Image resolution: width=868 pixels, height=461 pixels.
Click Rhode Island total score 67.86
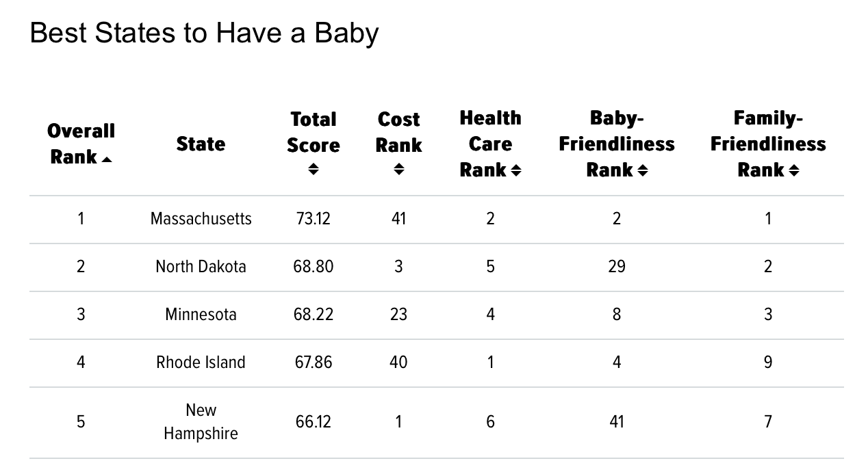[313, 363]
